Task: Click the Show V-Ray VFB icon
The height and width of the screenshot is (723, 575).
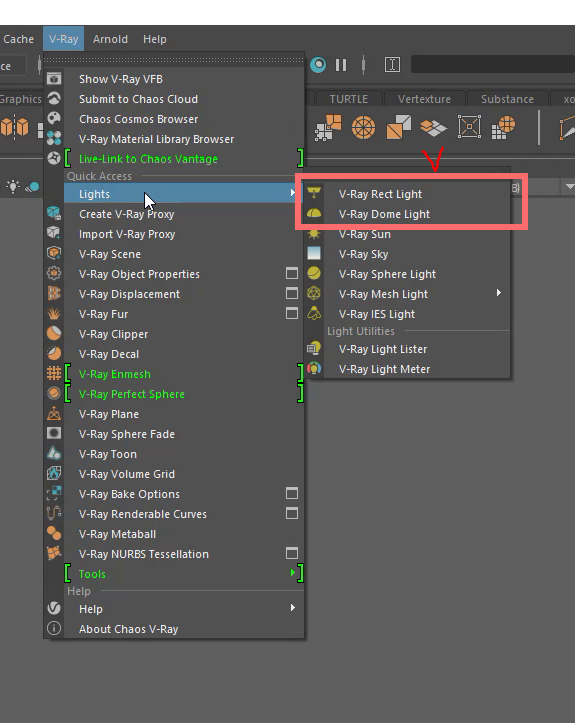Action: coord(54,79)
